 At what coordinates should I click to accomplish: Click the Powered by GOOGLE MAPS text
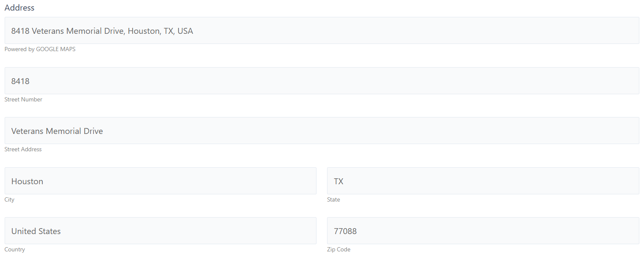40,49
